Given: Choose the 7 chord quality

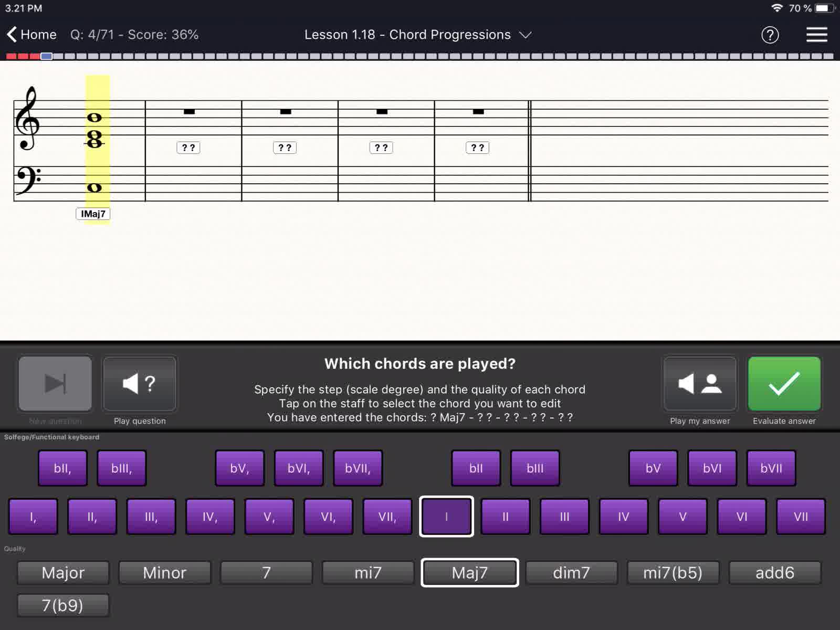Looking at the screenshot, I should tap(266, 572).
